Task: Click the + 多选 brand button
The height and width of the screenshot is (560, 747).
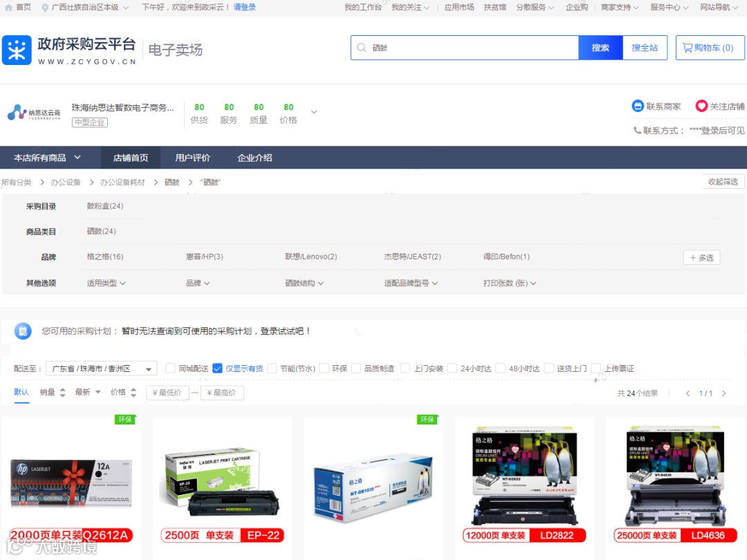Action: [x=701, y=258]
